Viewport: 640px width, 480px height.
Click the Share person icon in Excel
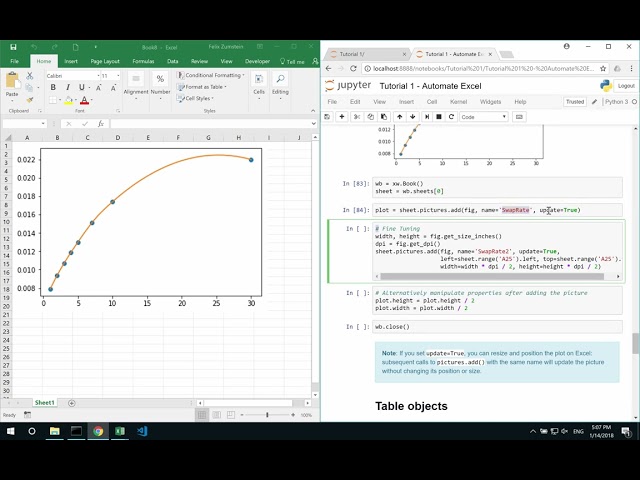coord(315,61)
